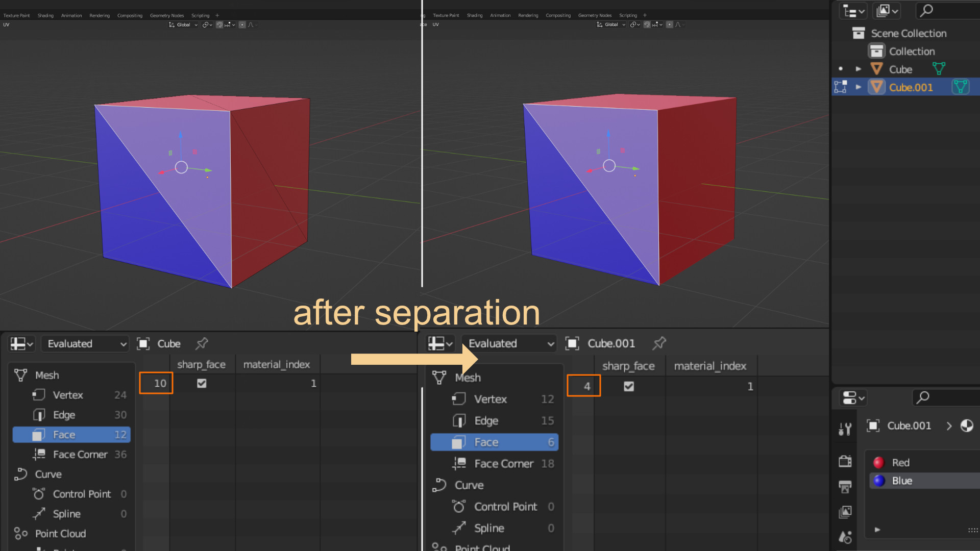The width and height of the screenshot is (980, 551).
Task: Select the Tool properties tab icon
Action: point(845,429)
